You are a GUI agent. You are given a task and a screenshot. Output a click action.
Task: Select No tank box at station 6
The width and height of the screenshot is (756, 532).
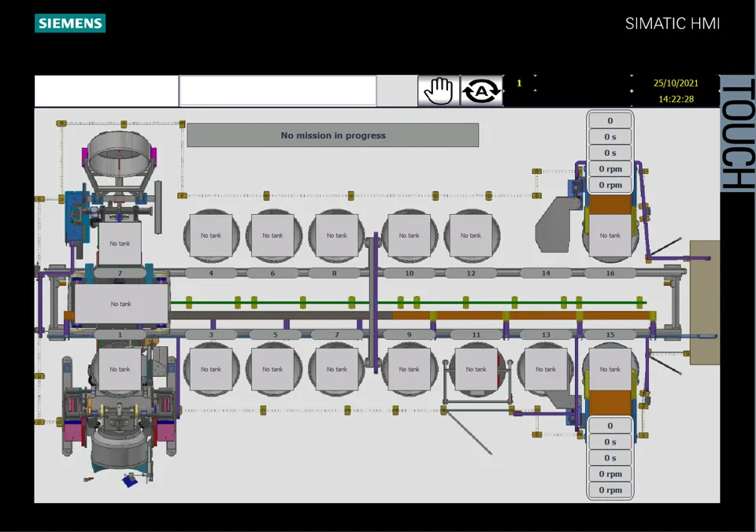273,235
